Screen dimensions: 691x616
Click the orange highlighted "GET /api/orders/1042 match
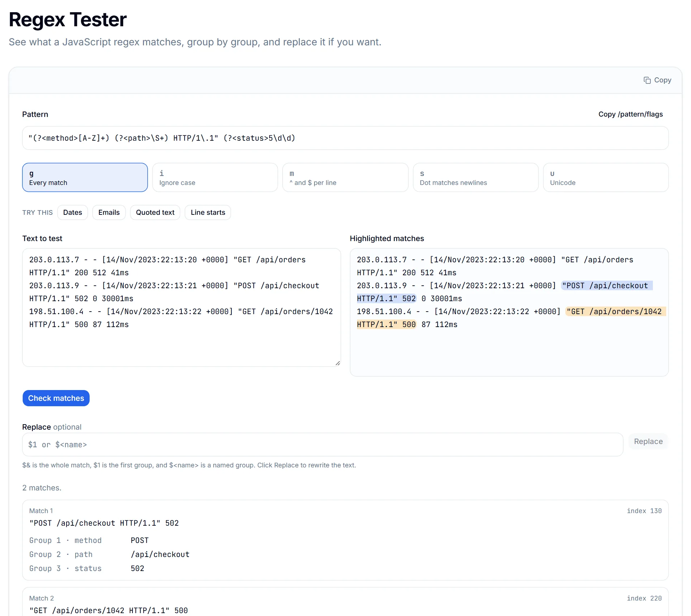point(615,312)
